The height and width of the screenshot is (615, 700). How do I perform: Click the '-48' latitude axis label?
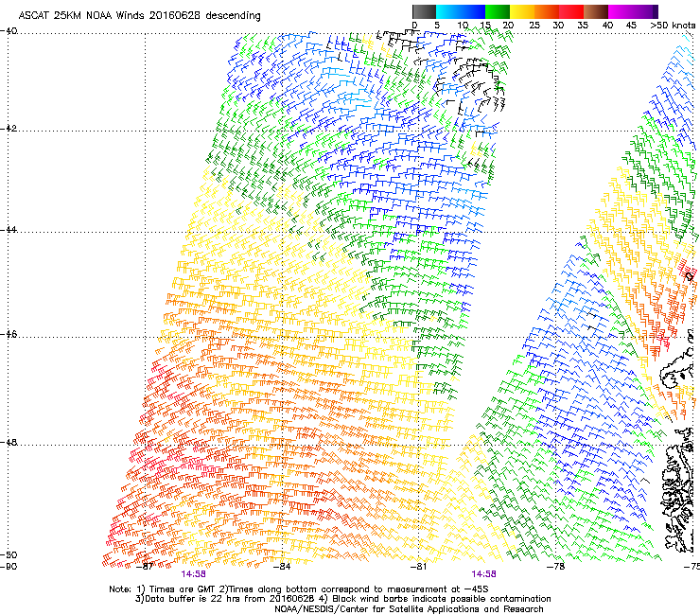[x=9, y=442]
